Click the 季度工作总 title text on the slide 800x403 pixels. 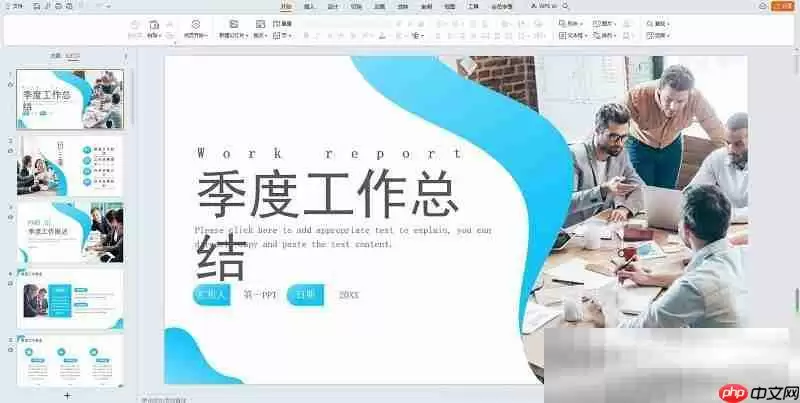(x=327, y=193)
